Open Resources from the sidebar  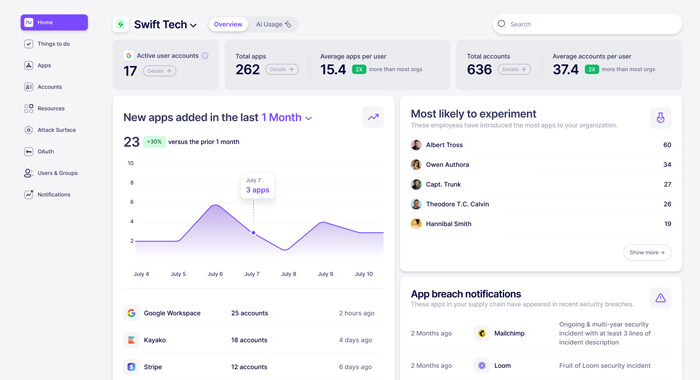point(44,109)
